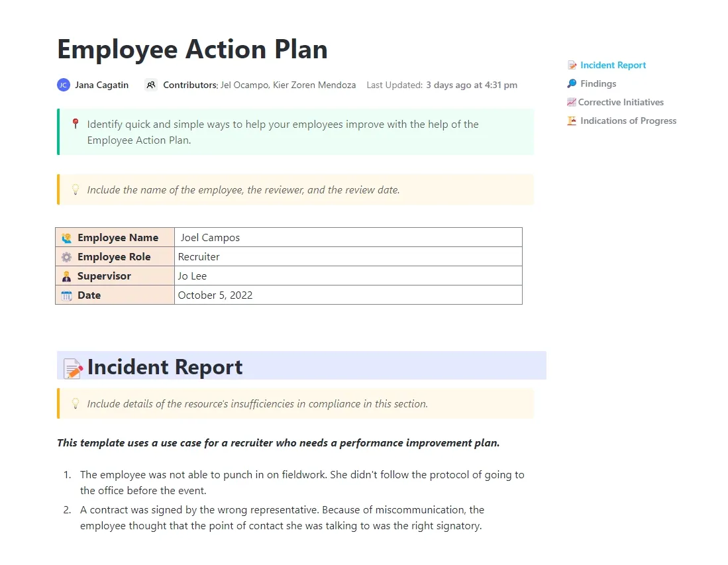Click the Jana Cagatin avatar icon

pos(64,85)
